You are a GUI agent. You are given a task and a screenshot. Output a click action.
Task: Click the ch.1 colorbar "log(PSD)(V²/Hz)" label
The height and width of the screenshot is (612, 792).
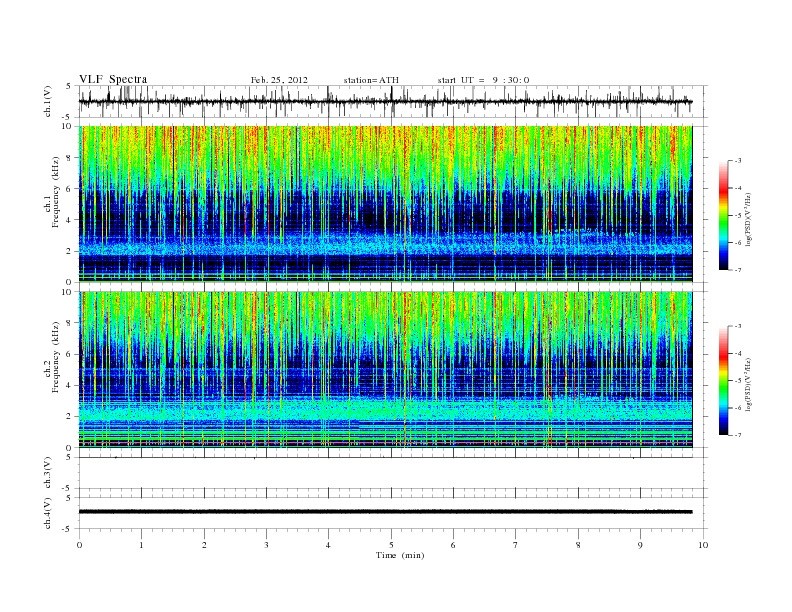tap(747, 219)
